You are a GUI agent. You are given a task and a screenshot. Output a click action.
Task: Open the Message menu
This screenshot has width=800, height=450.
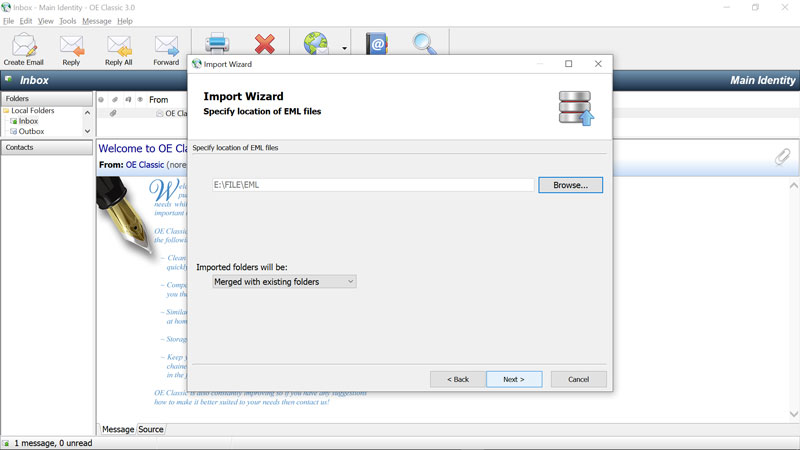point(96,21)
